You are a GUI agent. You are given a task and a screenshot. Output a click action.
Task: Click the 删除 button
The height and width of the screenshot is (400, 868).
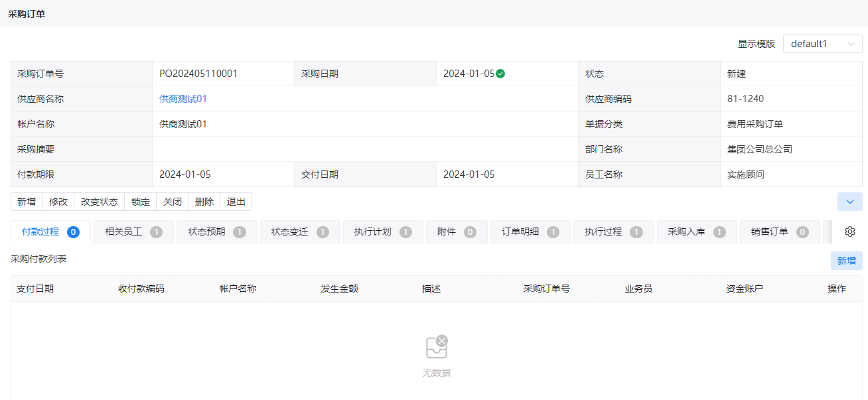coord(204,202)
